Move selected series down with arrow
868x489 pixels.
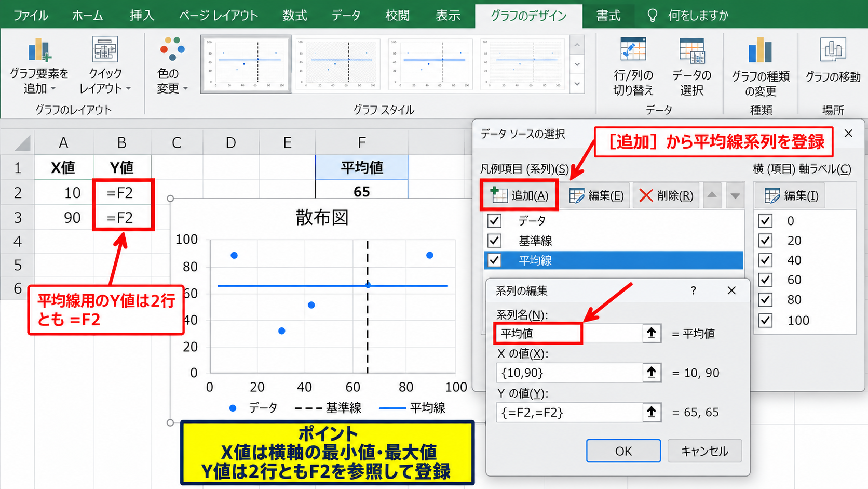pos(735,195)
